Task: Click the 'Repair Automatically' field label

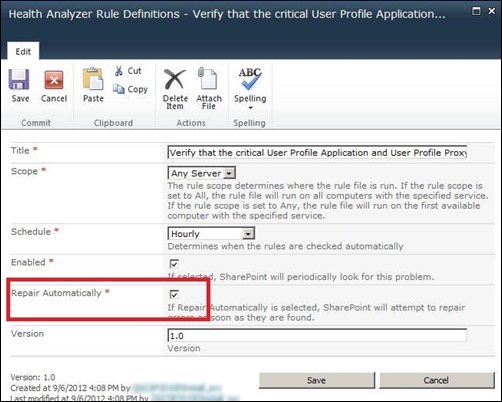Action: pyautogui.click(x=56, y=293)
